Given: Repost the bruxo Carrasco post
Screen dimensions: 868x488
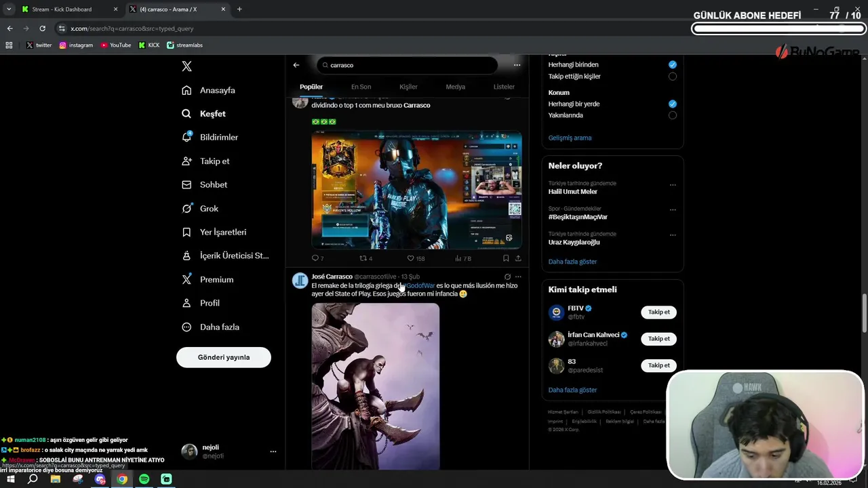Looking at the screenshot, I should point(366,258).
